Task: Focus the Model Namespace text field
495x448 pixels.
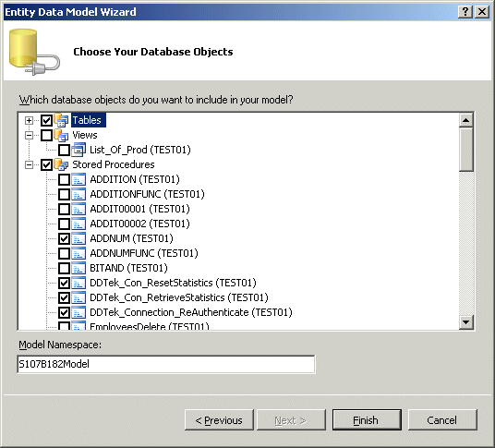Action: pyautogui.click(x=166, y=364)
